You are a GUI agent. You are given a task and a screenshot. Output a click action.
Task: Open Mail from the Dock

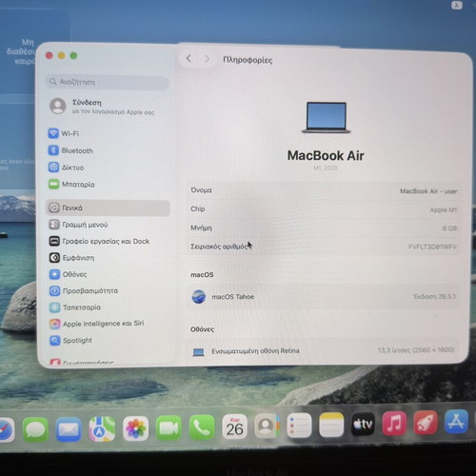pos(69,429)
